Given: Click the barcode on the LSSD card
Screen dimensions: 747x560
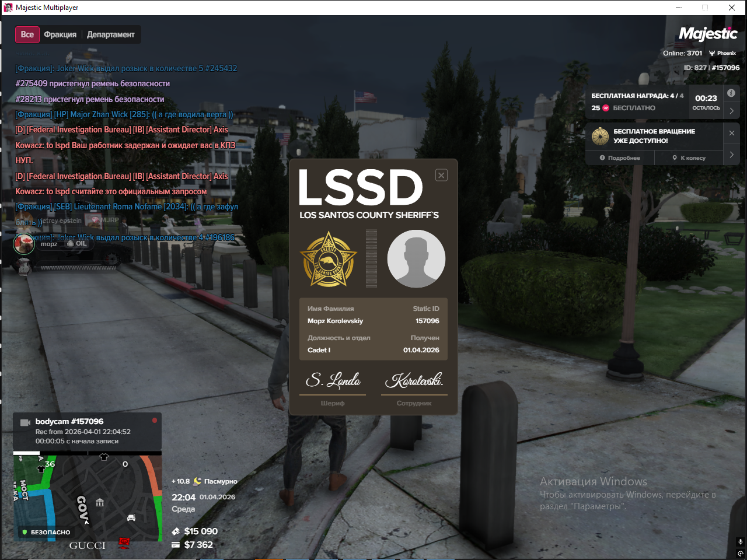Looking at the screenshot, I should click(x=371, y=258).
